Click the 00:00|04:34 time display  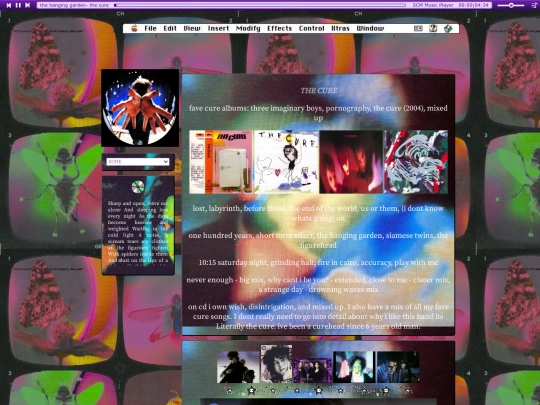pos(474,5)
